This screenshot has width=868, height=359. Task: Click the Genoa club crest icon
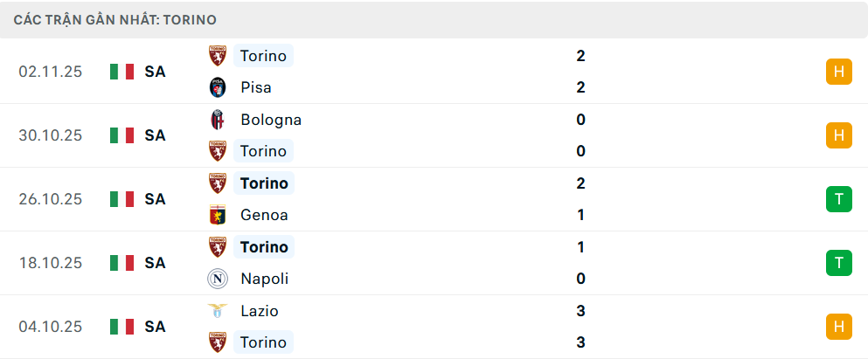217,215
